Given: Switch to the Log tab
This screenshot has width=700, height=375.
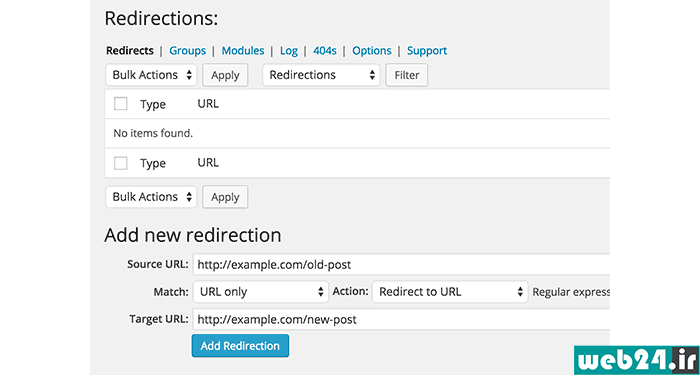Looking at the screenshot, I should point(289,51).
